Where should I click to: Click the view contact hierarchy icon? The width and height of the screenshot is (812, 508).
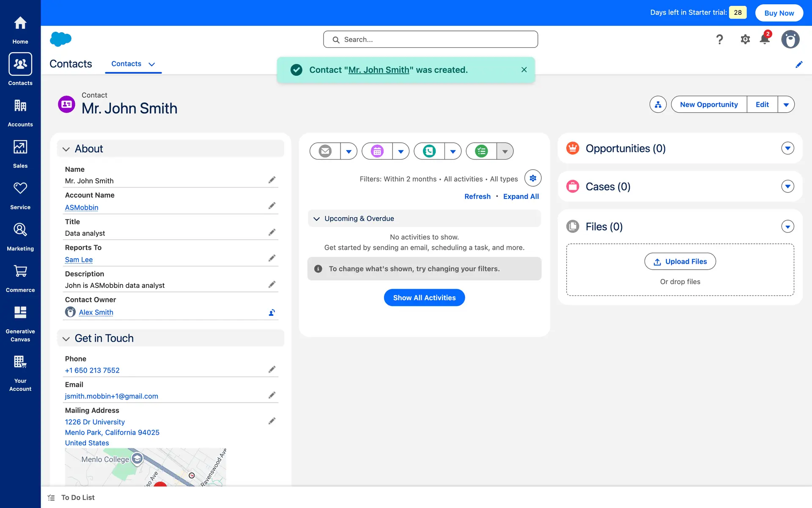click(658, 105)
